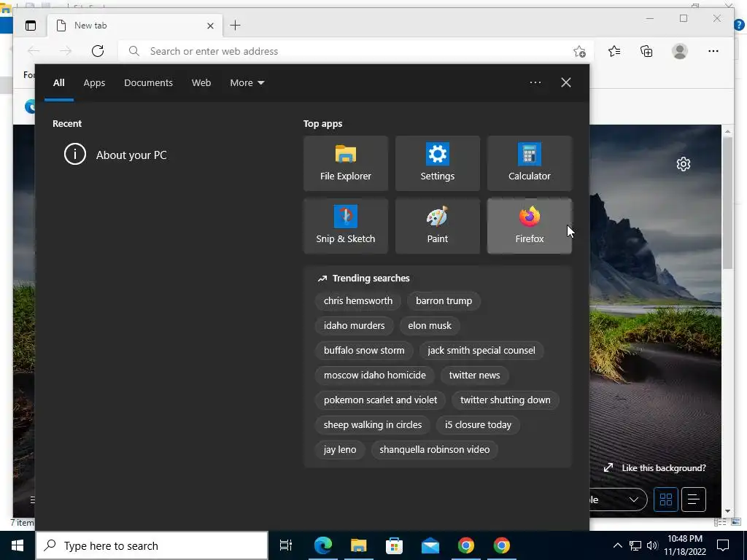
Task: Open network status in system tray
Action: tap(635, 545)
